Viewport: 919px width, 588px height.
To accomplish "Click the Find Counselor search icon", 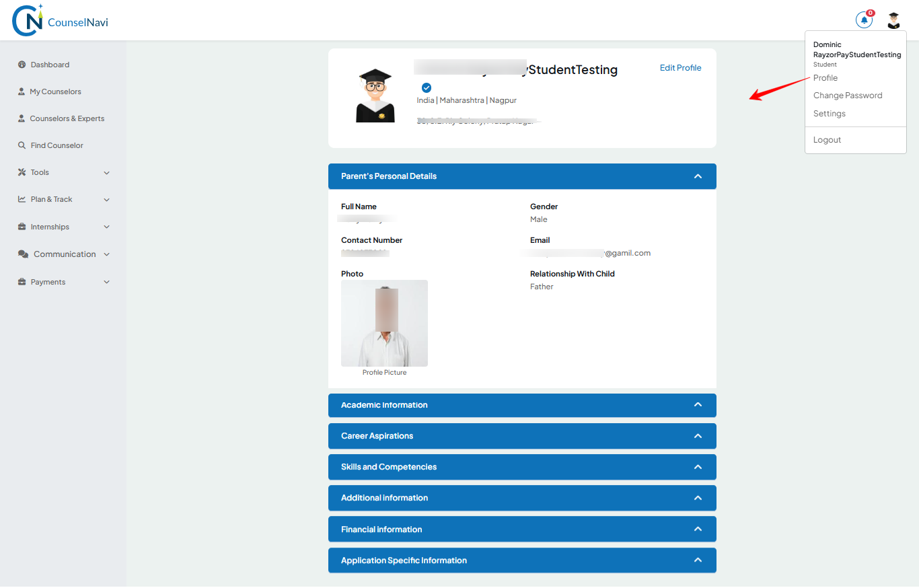I will (22, 145).
